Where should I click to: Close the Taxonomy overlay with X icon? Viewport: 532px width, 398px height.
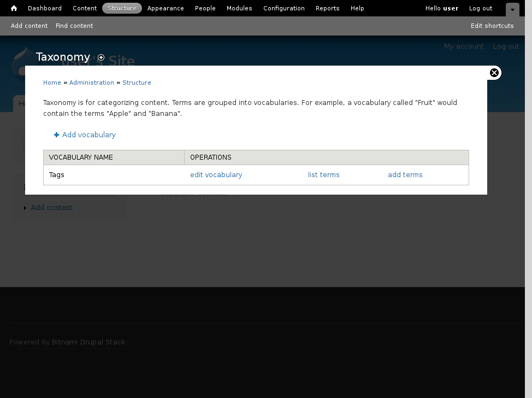494,73
